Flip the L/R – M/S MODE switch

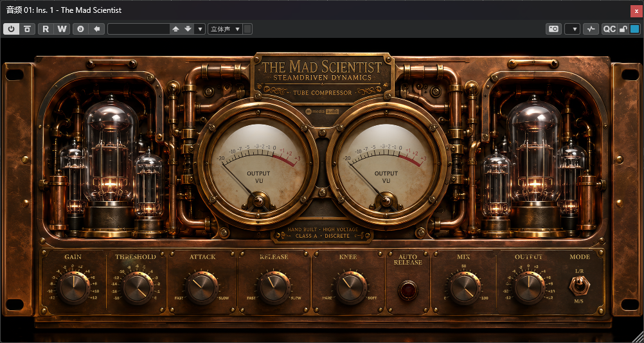click(579, 286)
